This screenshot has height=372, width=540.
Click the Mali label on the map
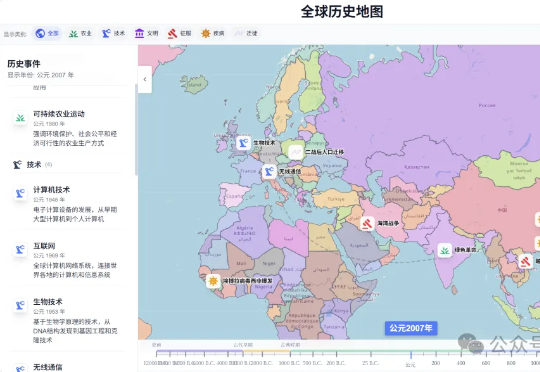[x=241, y=264]
